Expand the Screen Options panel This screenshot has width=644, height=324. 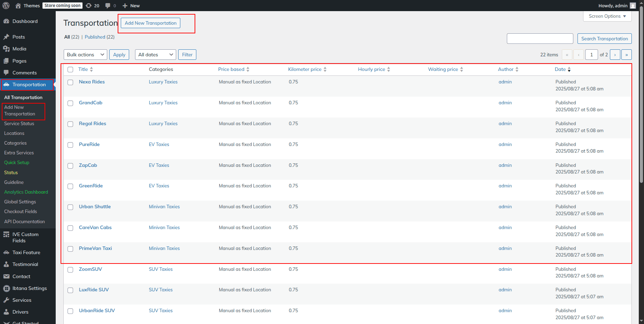click(607, 16)
